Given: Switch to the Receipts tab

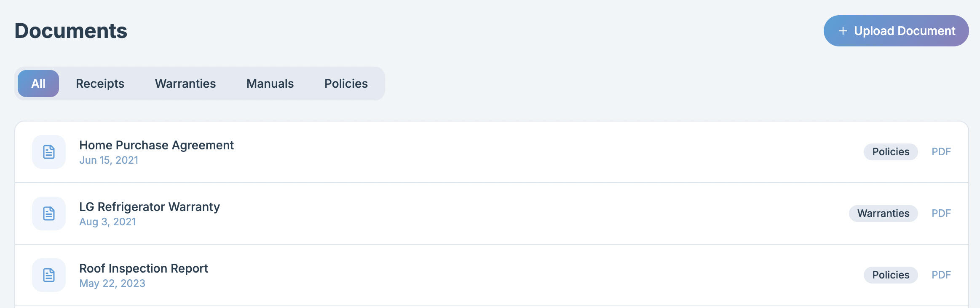Looking at the screenshot, I should point(100,84).
